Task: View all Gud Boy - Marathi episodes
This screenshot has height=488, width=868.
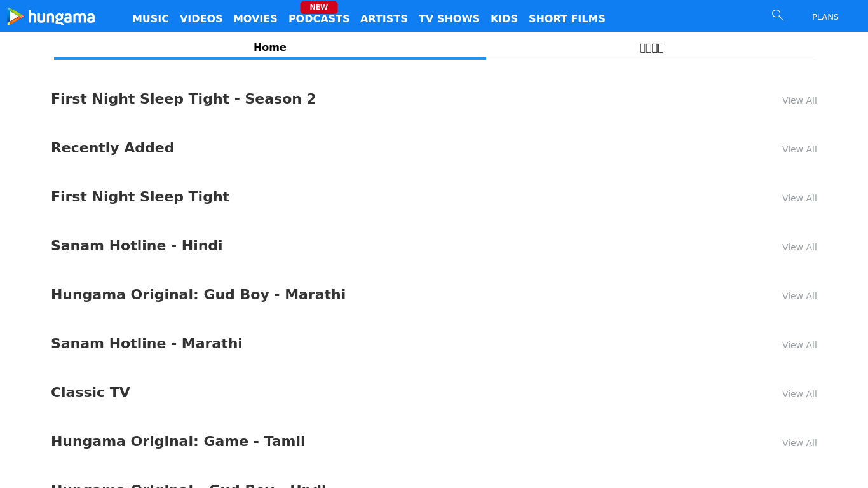Action: click(799, 296)
